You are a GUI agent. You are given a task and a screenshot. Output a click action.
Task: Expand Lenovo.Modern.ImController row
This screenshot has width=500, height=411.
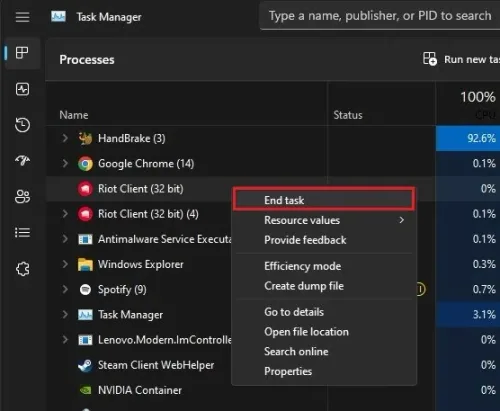(x=65, y=340)
